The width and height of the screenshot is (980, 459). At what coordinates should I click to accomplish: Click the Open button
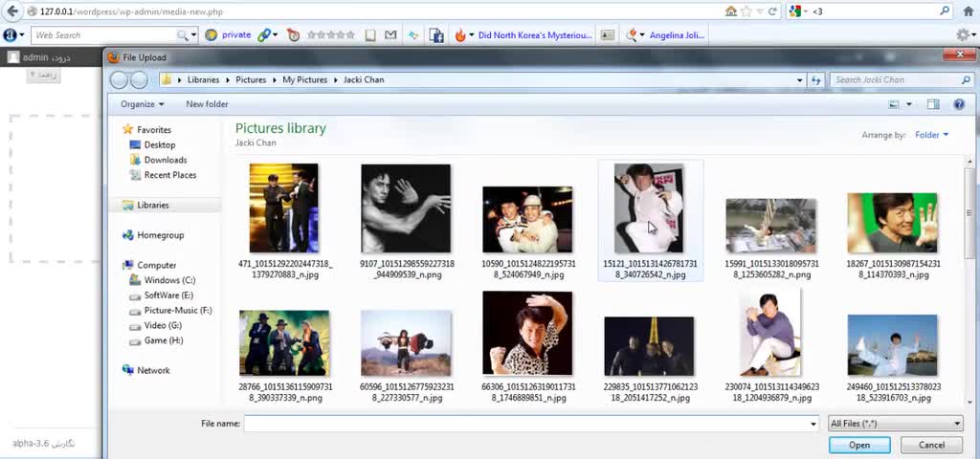click(x=859, y=446)
